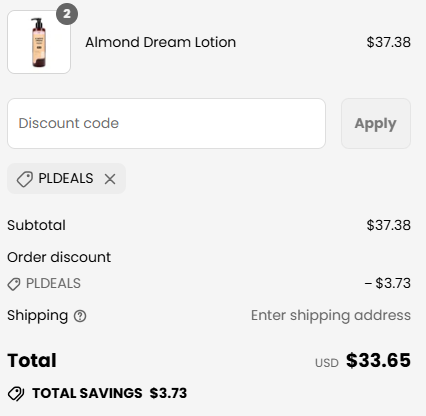Click the quantity badge showing 2
This screenshot has width=426, height=416.
tap(67, 14)
